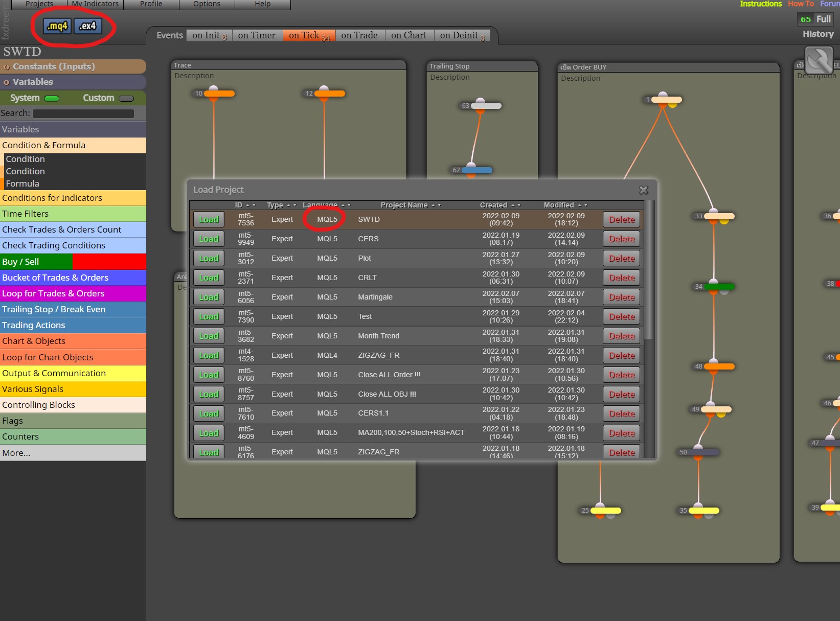
Task: Click the .ex4 compile icon
Action: click(x=88, y=26)
